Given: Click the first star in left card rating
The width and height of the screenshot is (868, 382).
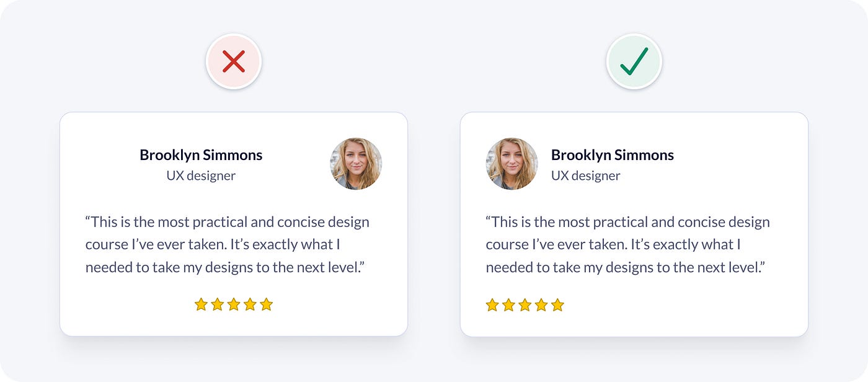Looking at the screenshot, I should point(201,304).
